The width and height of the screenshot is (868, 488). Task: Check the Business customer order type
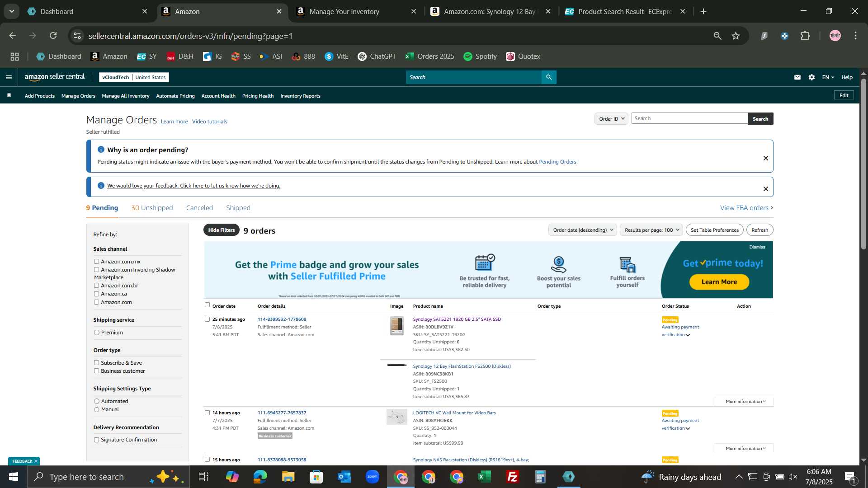[96, 371]
